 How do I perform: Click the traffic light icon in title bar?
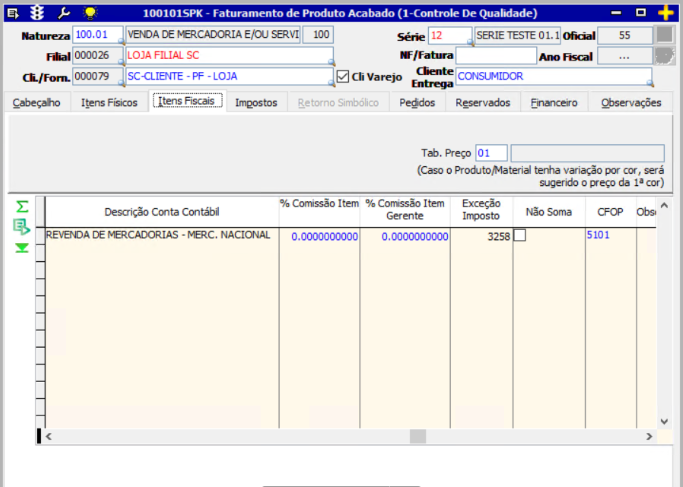[37, 13]
